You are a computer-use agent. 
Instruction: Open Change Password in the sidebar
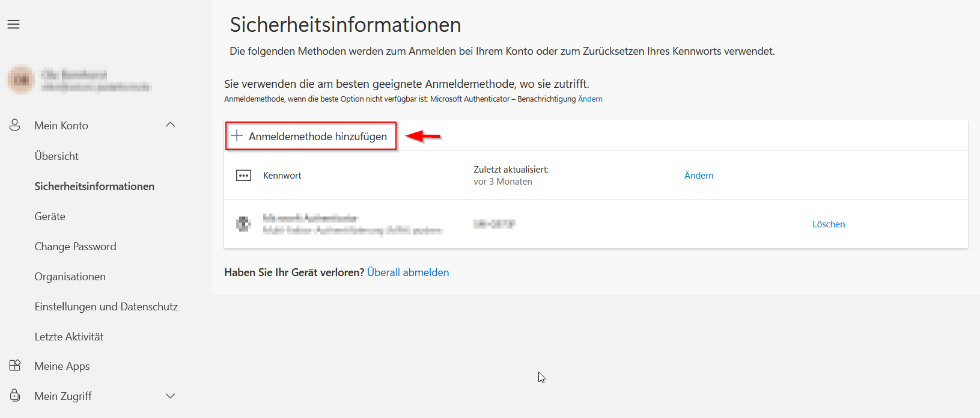coord(75,247)
